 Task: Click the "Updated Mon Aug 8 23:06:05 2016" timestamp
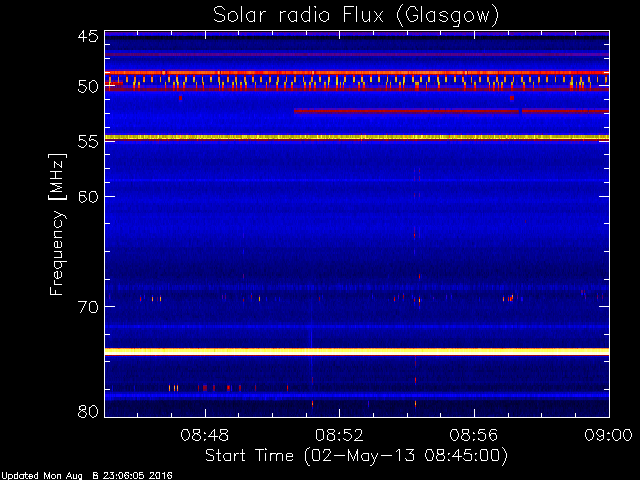click(x=87, y=476)
